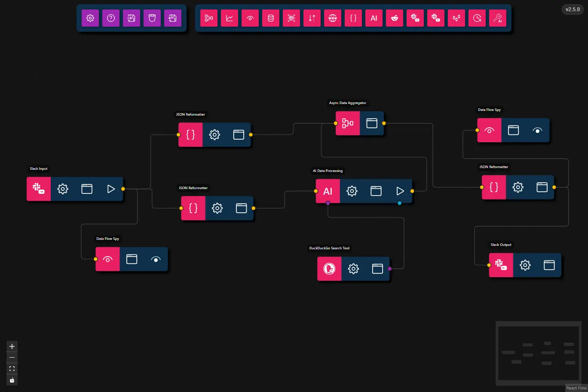Toggle the eye on the lower Data Flow Spy node
Viewport: 588px width, 392px height.
pos(156,259)
